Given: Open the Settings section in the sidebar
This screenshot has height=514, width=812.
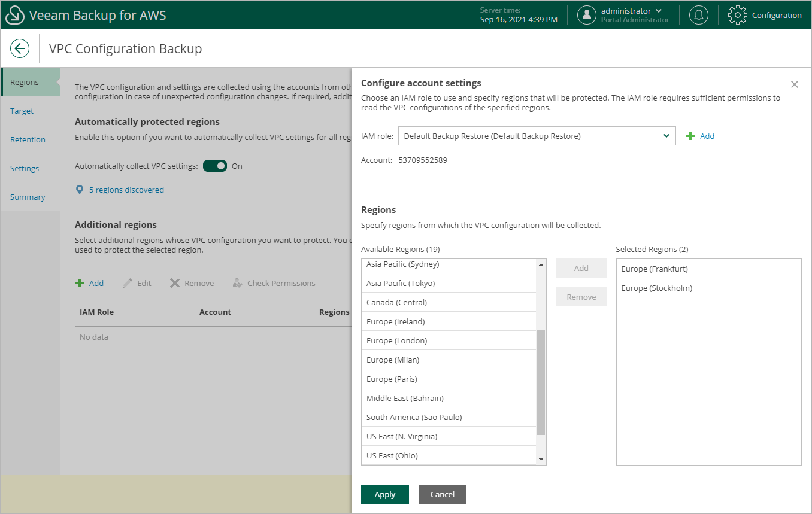Looking at the screenshot, I should pyautogui.click(x=24, y=168).
